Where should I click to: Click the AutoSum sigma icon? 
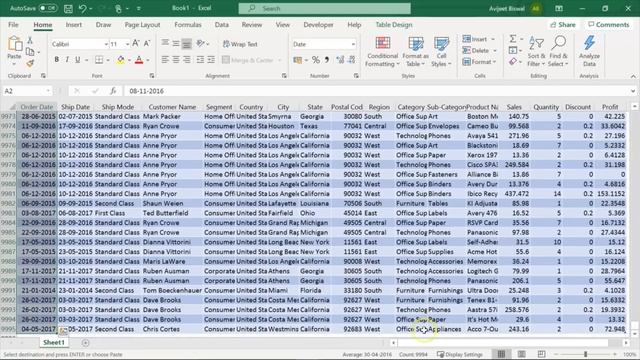coord(513,39)
